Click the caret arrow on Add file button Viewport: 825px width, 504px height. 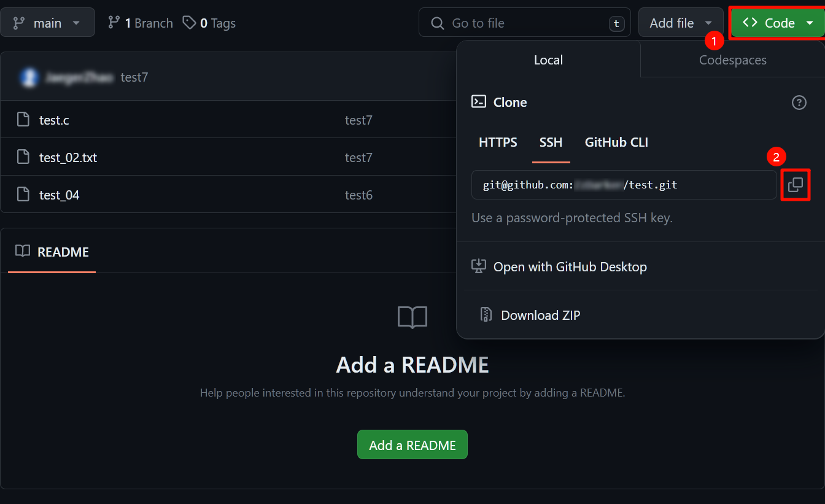(x=708, y=23)
